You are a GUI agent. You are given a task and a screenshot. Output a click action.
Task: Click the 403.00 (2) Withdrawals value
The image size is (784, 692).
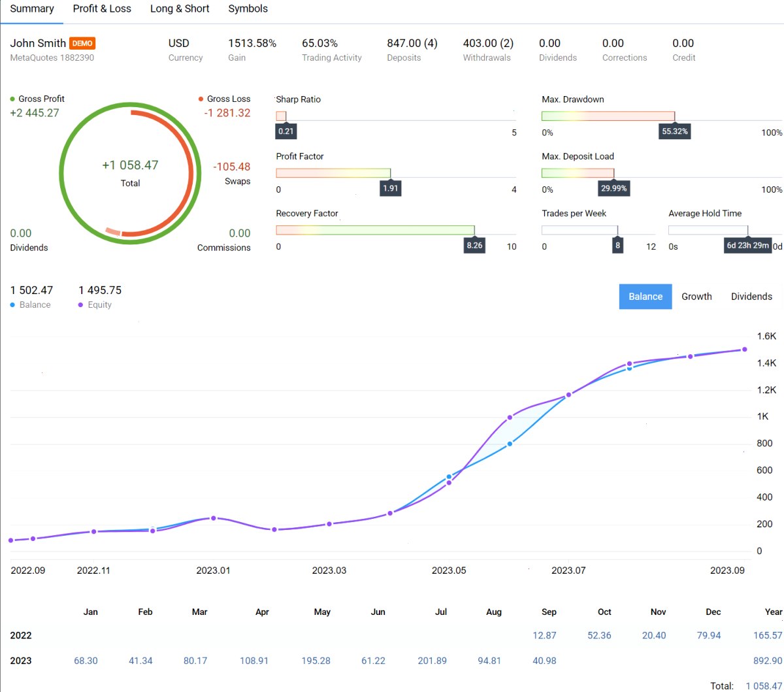[488, 43]
